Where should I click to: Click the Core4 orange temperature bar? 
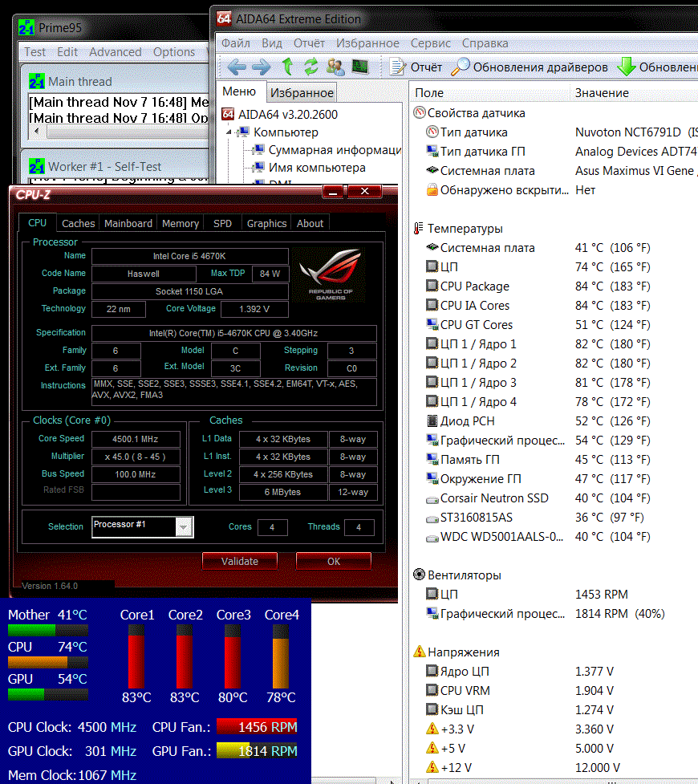[281, 657]
